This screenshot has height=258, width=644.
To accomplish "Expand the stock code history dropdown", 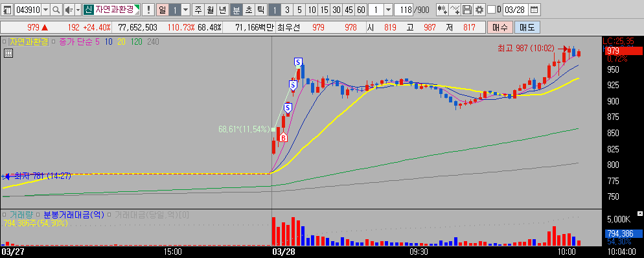I will 45,10.
